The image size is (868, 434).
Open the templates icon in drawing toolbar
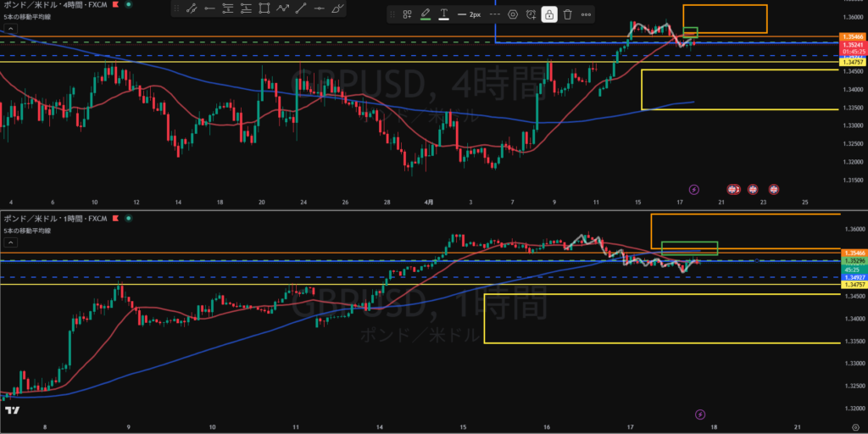point(407,14)
